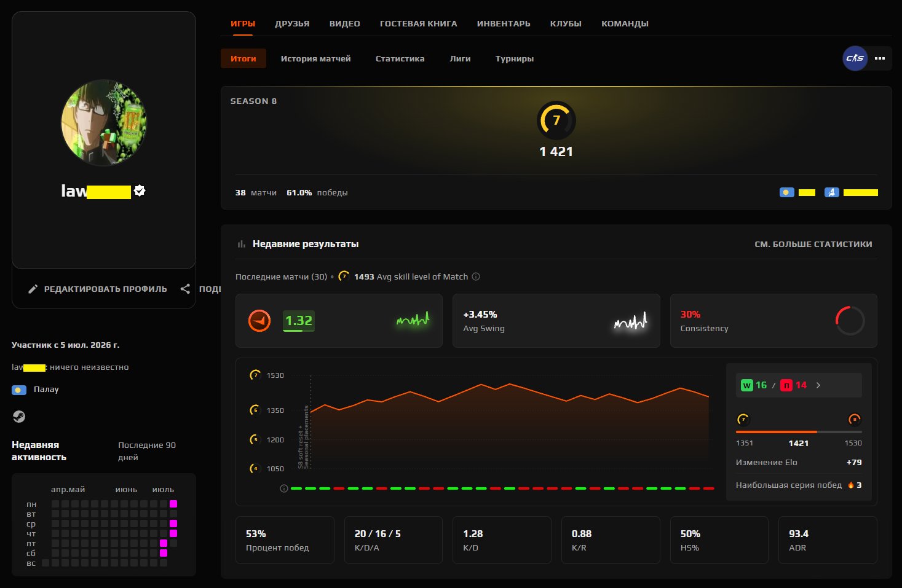902x588 pixels.
Task: Click the CS2 game selector icon
Action: (x=855, y=58)
